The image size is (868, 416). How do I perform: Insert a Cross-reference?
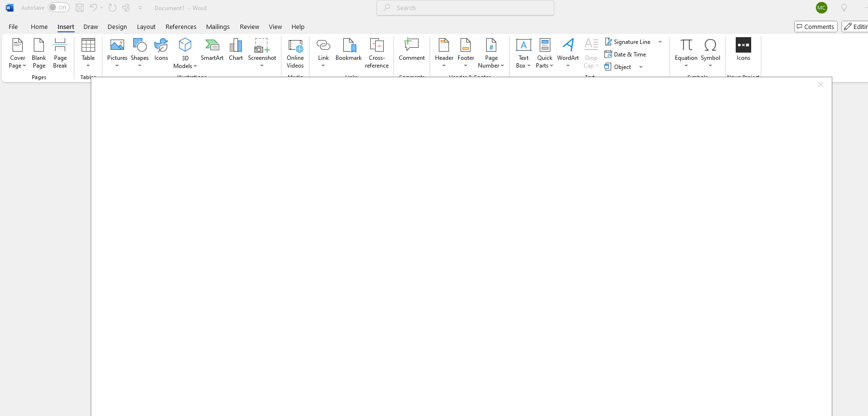click(x=377, y=53)
